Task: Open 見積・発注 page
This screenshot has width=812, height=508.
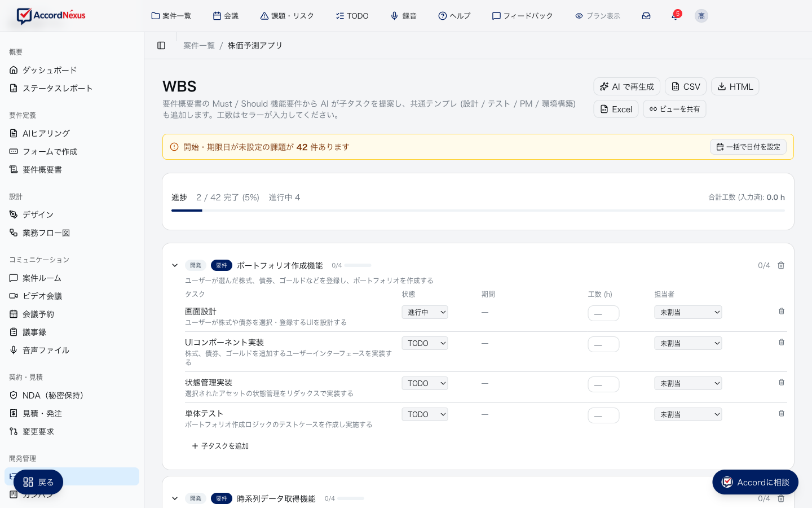Action: tap(72, 413)
